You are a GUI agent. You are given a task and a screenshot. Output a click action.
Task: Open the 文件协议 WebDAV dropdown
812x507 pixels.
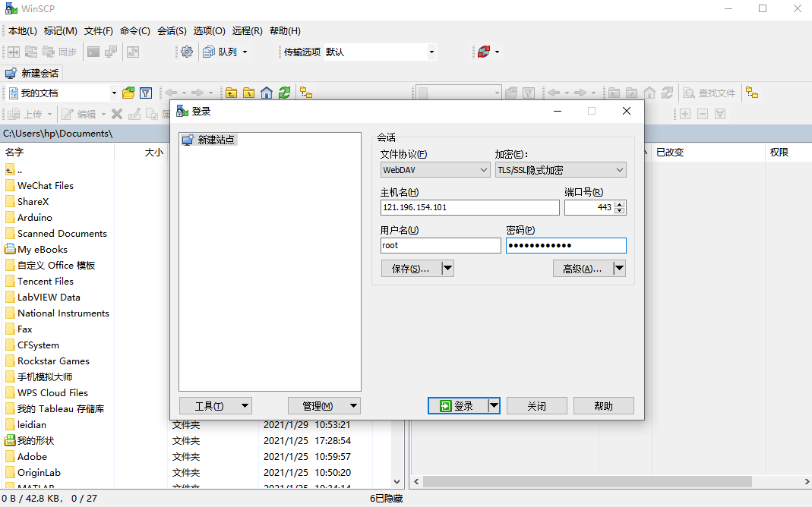pos(435,170)
